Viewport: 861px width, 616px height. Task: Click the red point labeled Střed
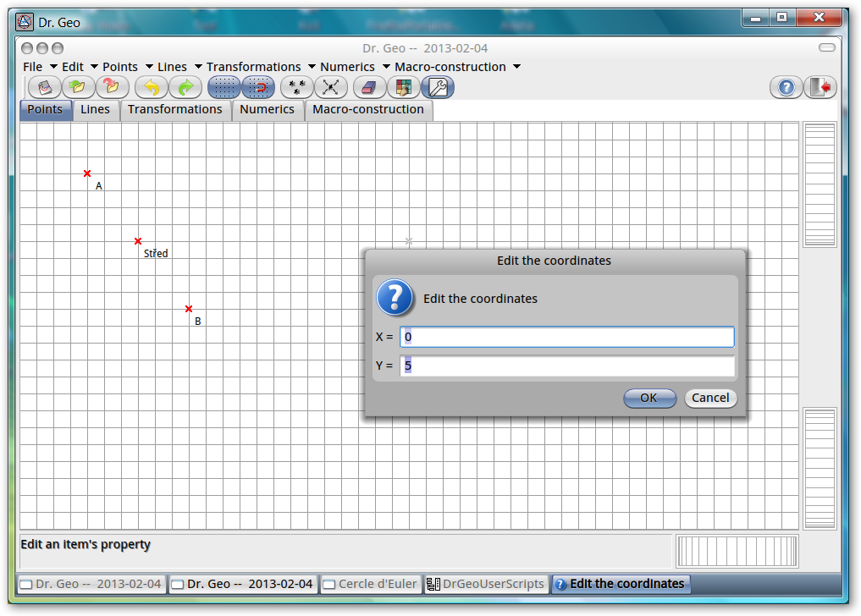pos(138,241)
